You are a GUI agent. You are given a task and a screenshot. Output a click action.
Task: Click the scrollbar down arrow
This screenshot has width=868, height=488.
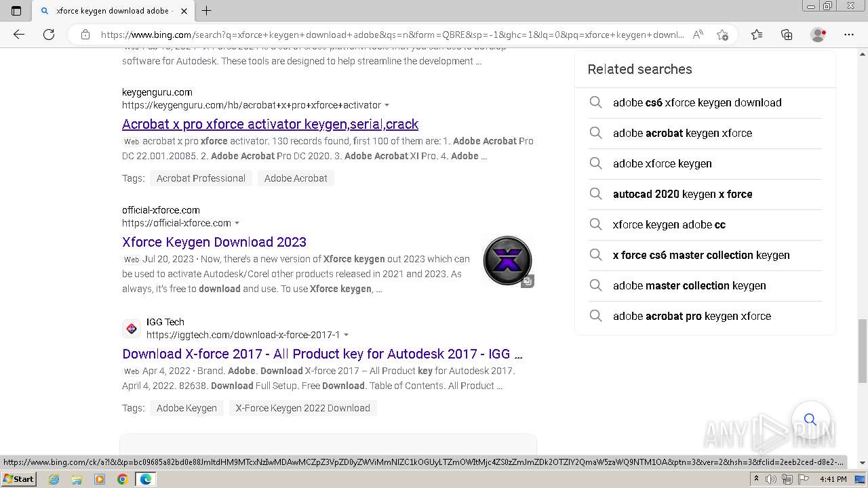pyautogui.click(x=863, y=463)
